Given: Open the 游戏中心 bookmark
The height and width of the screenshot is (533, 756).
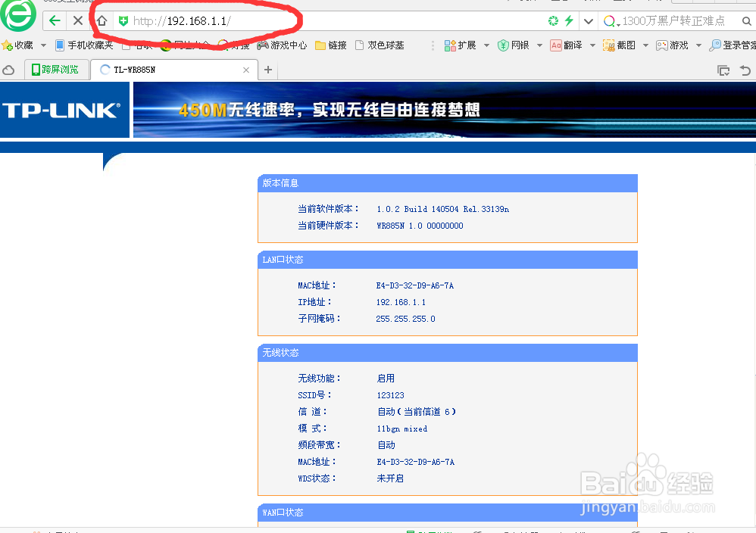Looking at the screenshot, I should coord(282,45).
